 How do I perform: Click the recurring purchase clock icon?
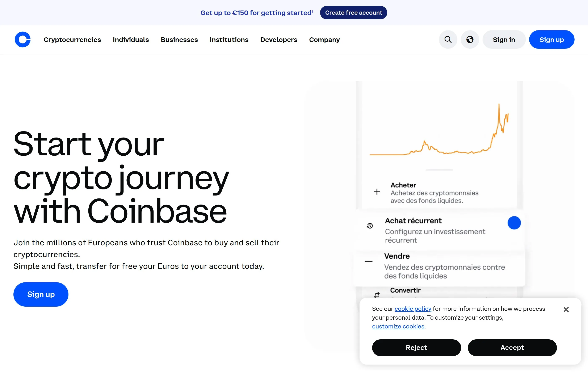[x=370, y=226]
